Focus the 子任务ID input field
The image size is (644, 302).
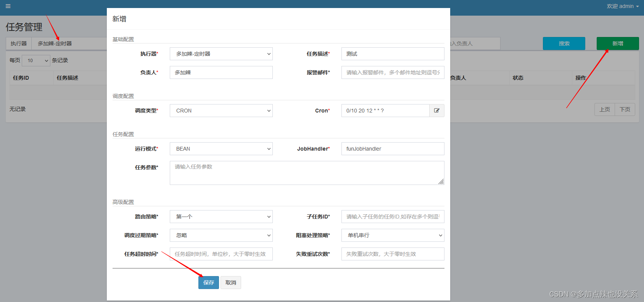point(393,217)
